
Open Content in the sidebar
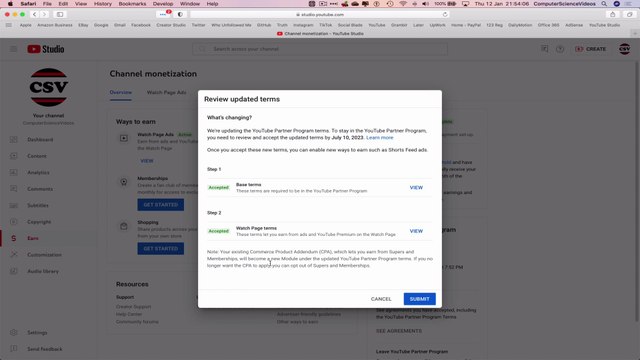click(37, 156)
